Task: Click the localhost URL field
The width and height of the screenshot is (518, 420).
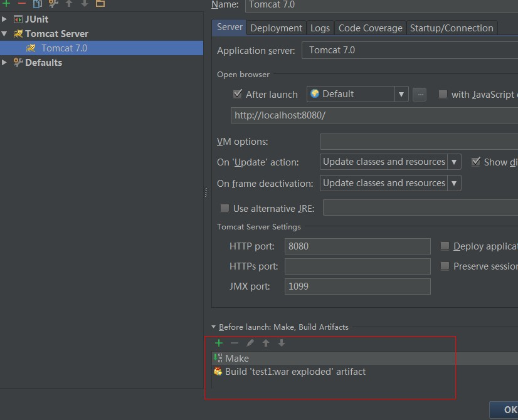Action: point(374,115)
